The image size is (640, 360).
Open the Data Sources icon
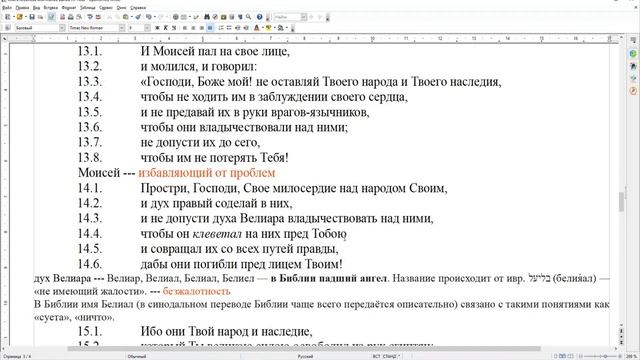coord(231,17)
